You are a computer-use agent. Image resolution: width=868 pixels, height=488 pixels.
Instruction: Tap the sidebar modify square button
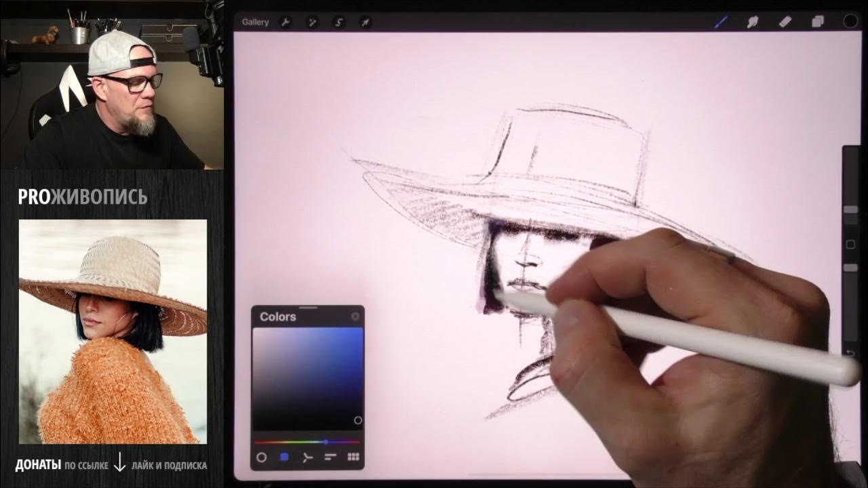tap(850, 244)
